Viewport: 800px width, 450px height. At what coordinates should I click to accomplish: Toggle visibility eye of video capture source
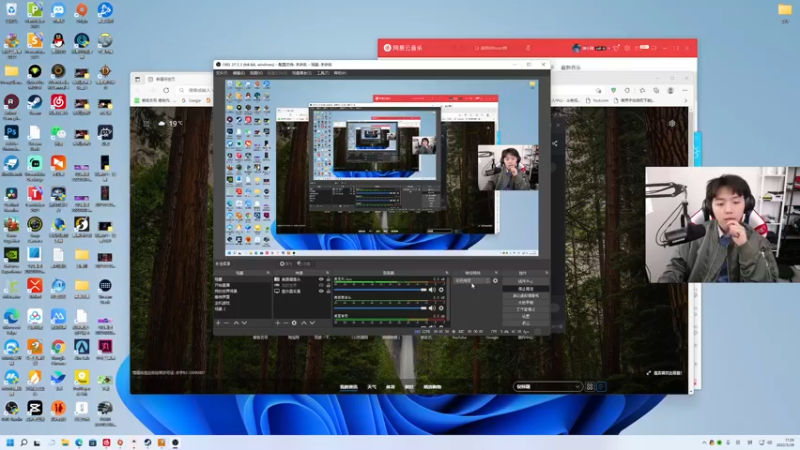click(321, 280)
